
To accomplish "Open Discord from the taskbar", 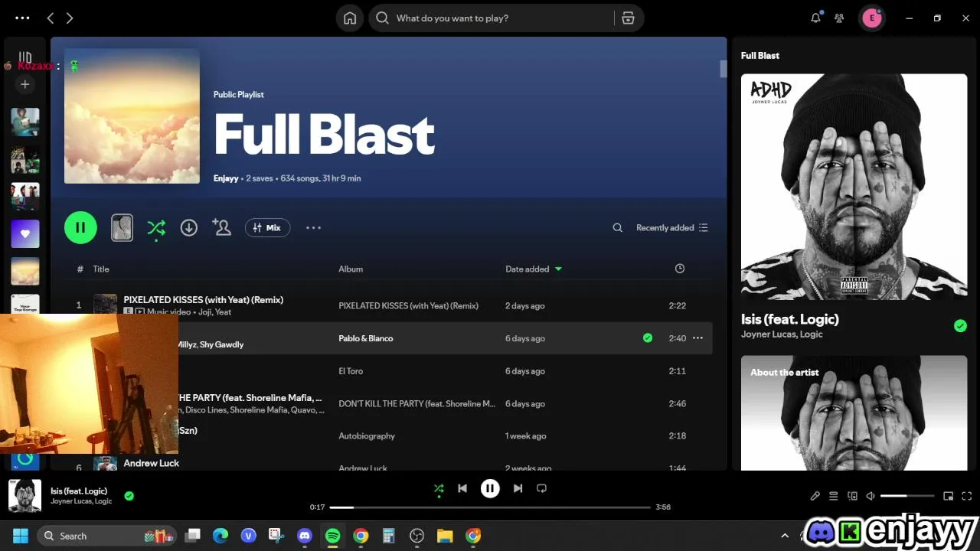I will point(305,536).
